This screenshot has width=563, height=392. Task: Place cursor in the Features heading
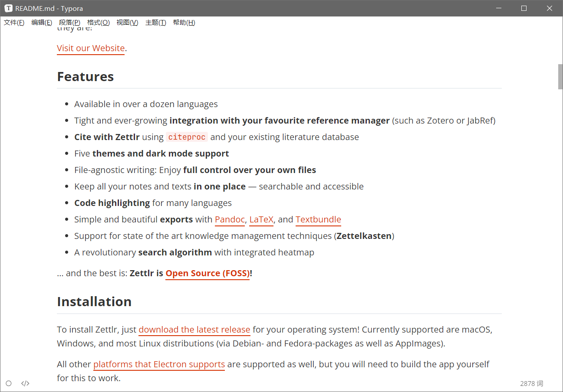85,76
